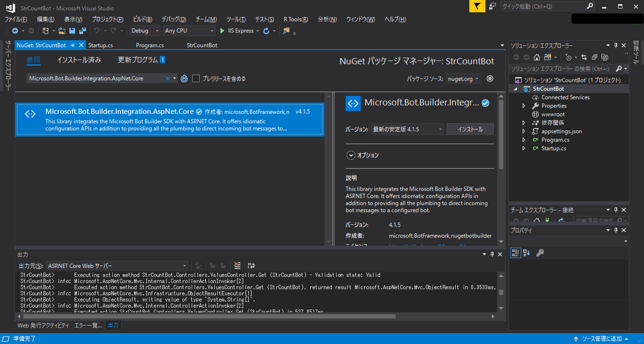Click the インストール button
This screenshot has height=344, width=644.
pos(470,129)
